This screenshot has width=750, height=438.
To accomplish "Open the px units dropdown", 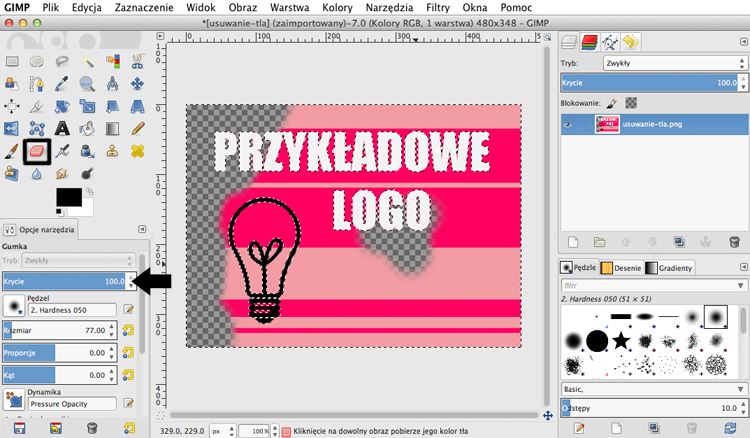I will click(x=223, y=431).
